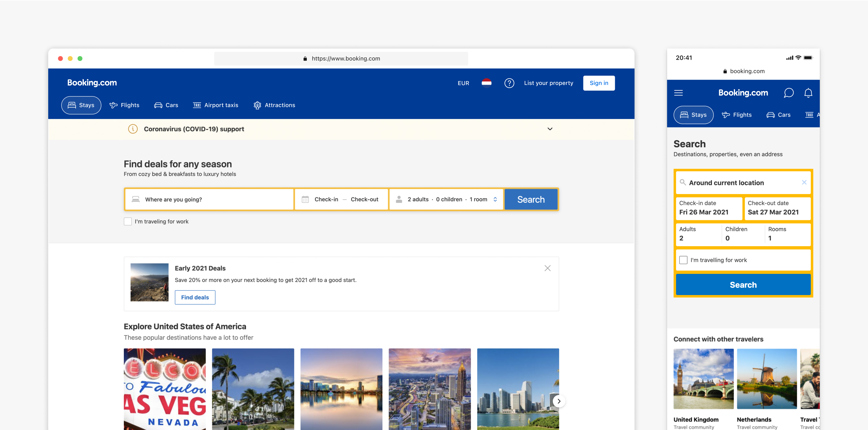Image resolution: width=868 pixels, height=430 pixels.
Task: Show next destinations with carousel arrow
Action: click(x=559, y=401)
